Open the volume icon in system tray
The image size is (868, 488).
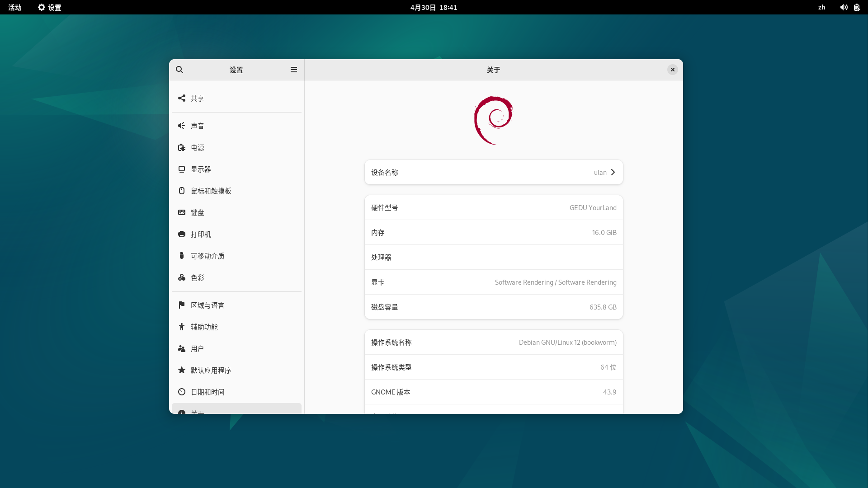(844, 7)
